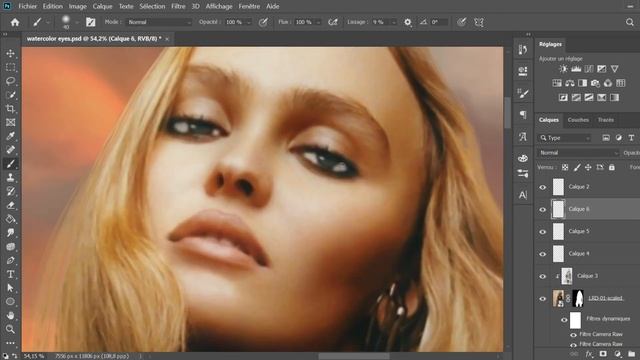Select the Zoom tool
This screenshot has height=360, width=640.
point(11,329)
